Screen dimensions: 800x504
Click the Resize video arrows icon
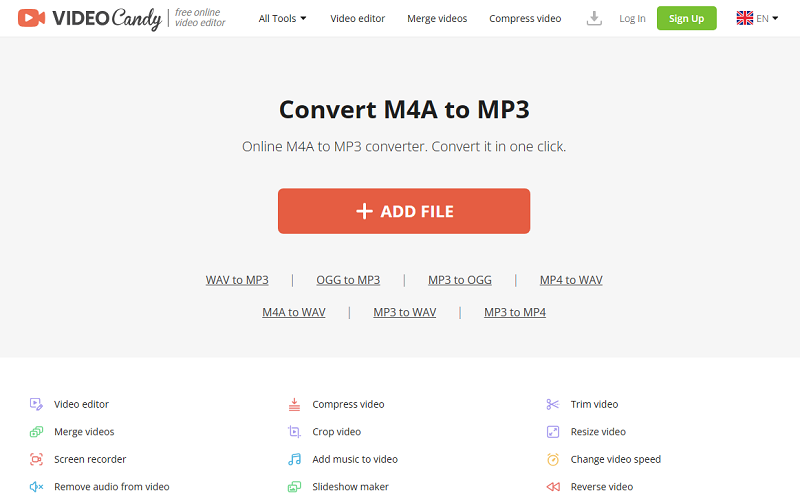click(553, 432)
